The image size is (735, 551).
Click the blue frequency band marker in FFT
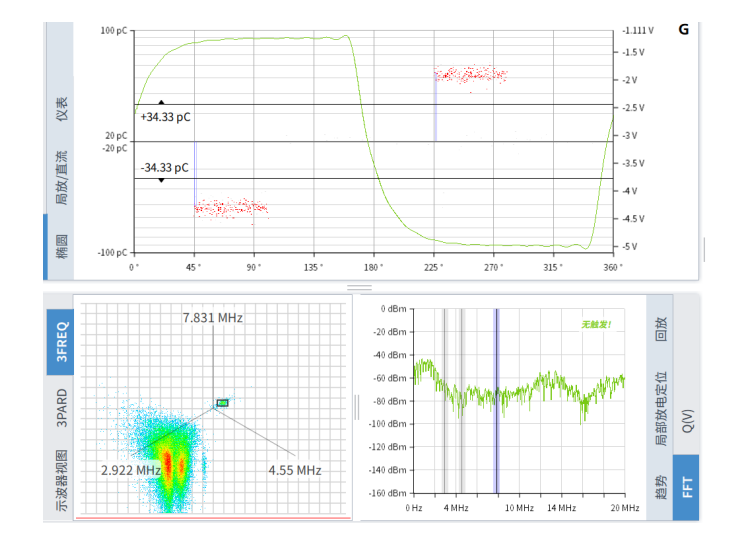tap(496, 400)
